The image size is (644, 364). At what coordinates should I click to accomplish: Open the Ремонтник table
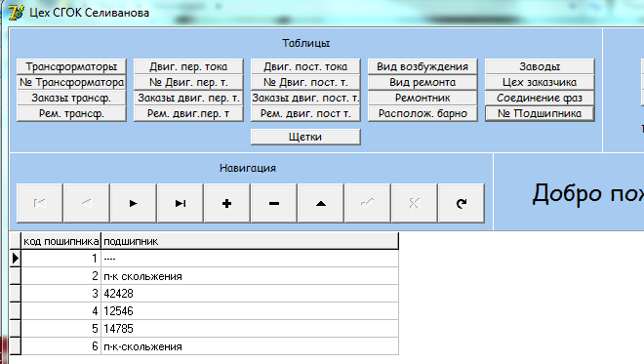[x=423, y=98]
